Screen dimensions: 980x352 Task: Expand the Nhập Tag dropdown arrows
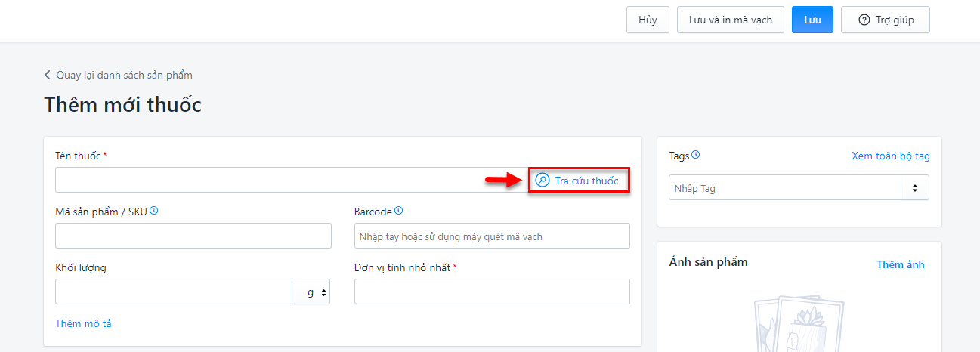(x=915, y=188)
